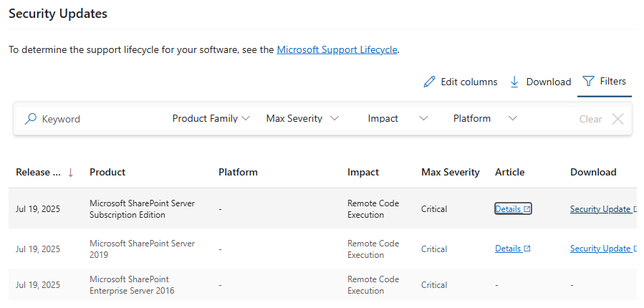The width and height of the screenshot is (644, 308).
Task: Click the Keyword search magnifier icon
Action: tap(31, 119)
